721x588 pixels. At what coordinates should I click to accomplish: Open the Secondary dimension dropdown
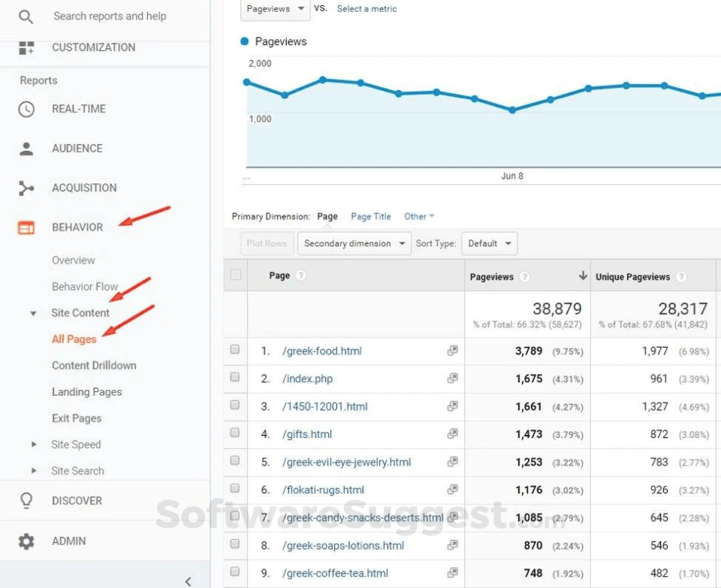pyautogui.click(x=354, y=243)
